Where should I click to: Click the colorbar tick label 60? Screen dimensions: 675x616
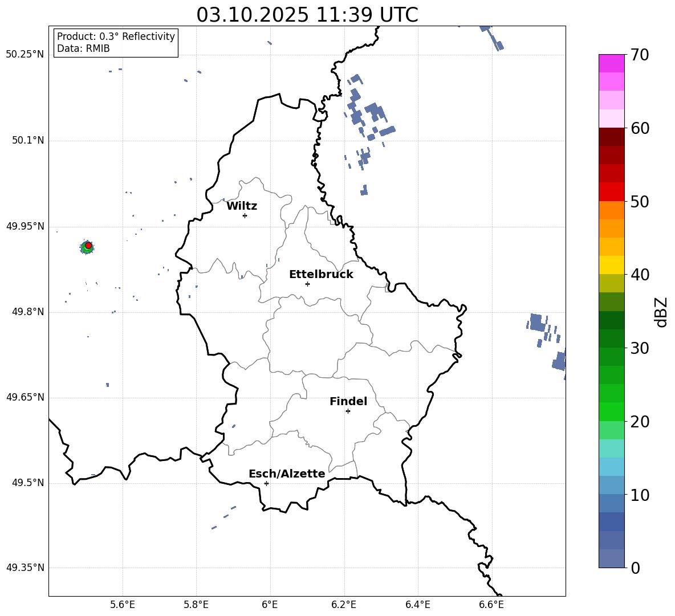coord(640,128)
